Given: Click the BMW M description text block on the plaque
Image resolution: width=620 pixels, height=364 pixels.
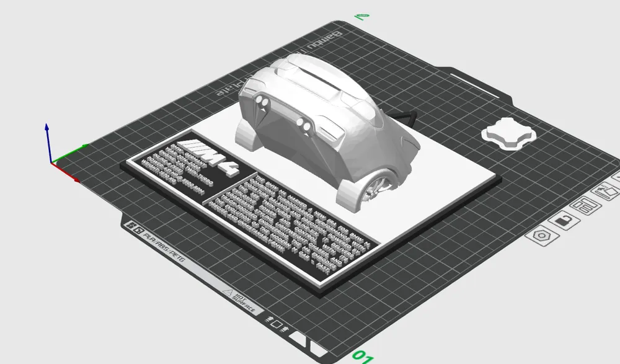Looking at the screenshot, I should (289, 226).
